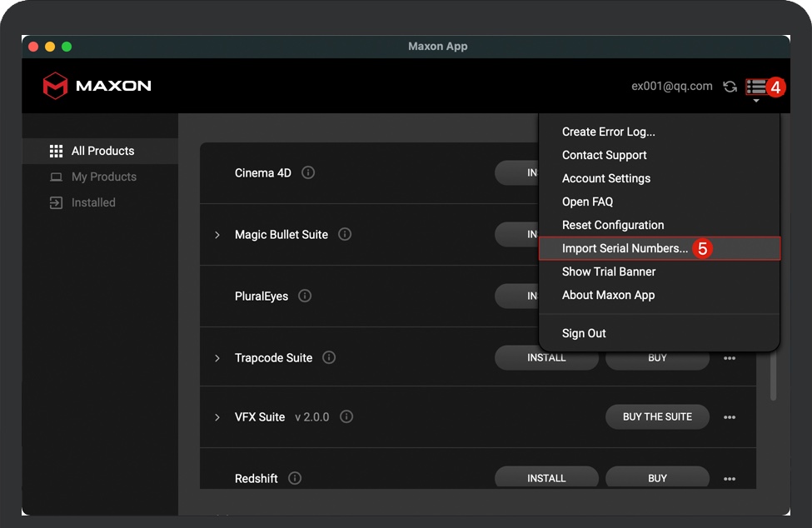Click INSTALL button for Redshift

click(546, 478)
